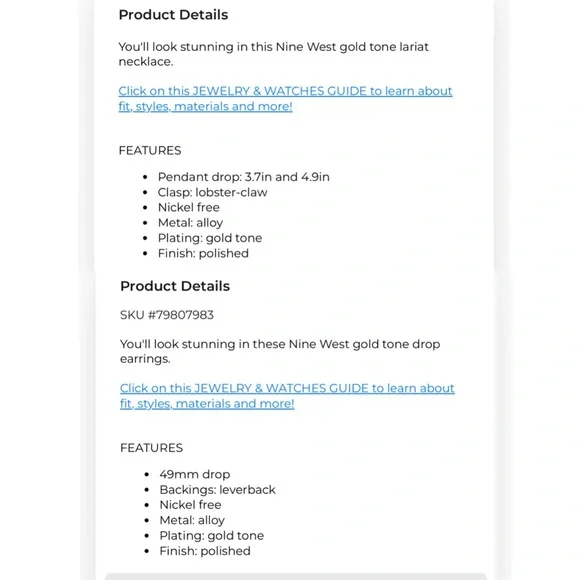This screenshot has height=580, width=580.
Task: Click the 'Metal: alloy' bullet in the necklace features
Action: pyautogui.click(x=190, y=223)
